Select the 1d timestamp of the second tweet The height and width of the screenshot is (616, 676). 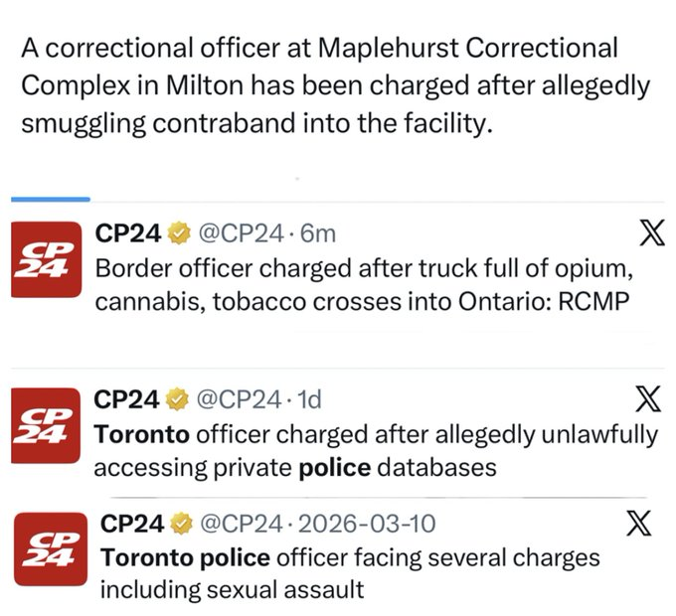(x=309, y=399)
